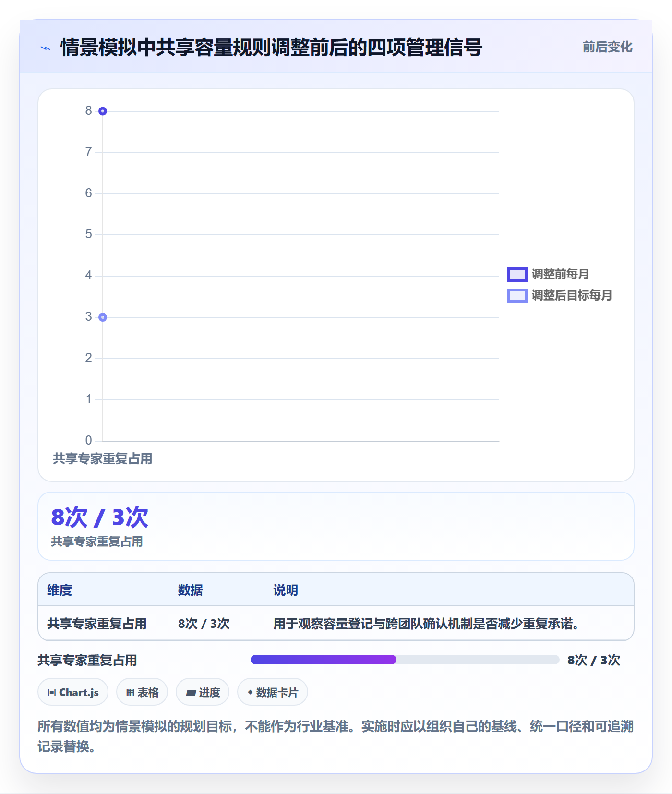Click the 表格 chip
Screen dimensions: 672x794
[142, 692]
